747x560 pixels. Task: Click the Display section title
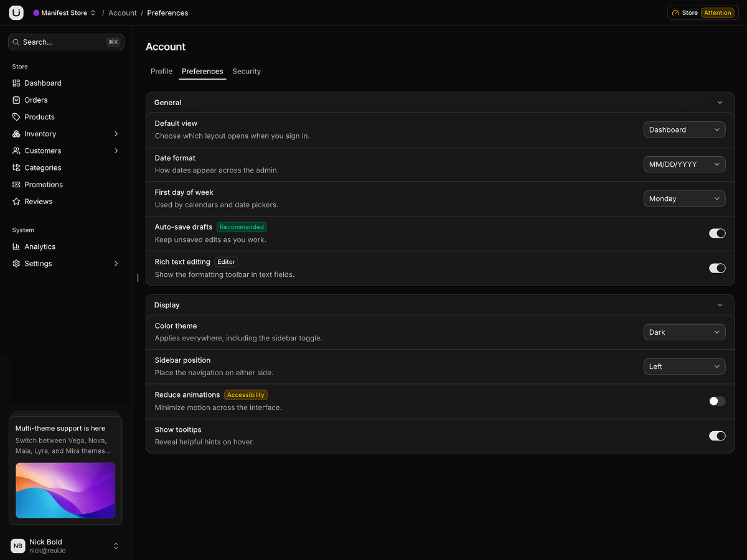[167, 305]
